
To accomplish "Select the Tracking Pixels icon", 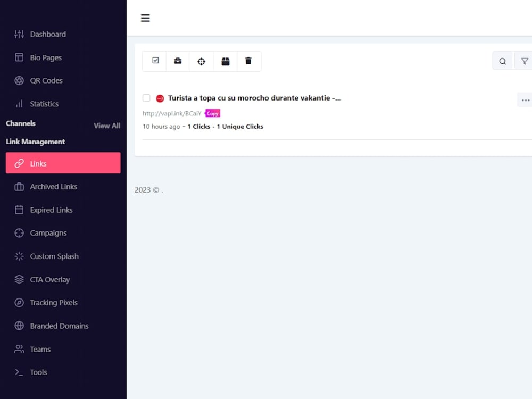I will [19, 303].
